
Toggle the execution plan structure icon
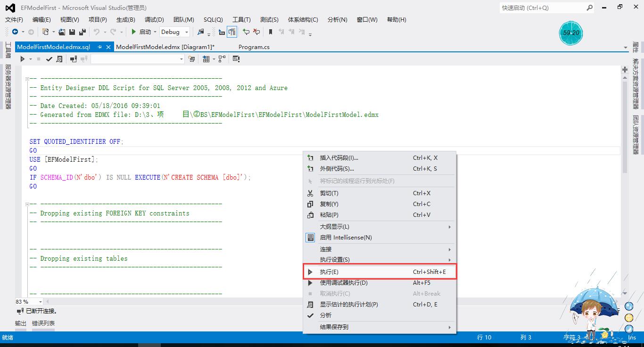tap(222, 59)
